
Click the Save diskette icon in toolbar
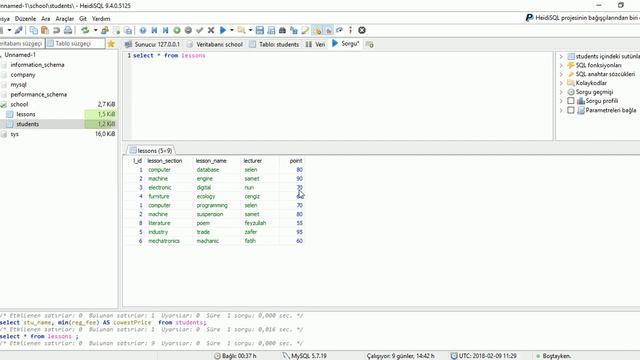[260, 30]
